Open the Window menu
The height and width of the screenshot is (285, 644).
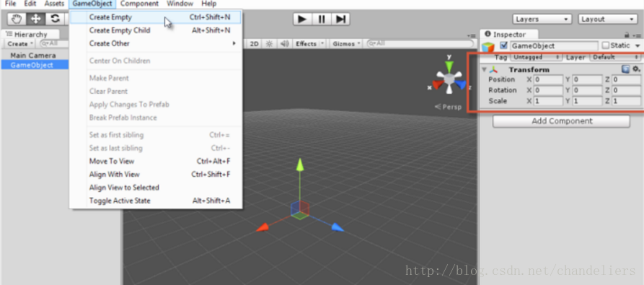pos(180,4)
